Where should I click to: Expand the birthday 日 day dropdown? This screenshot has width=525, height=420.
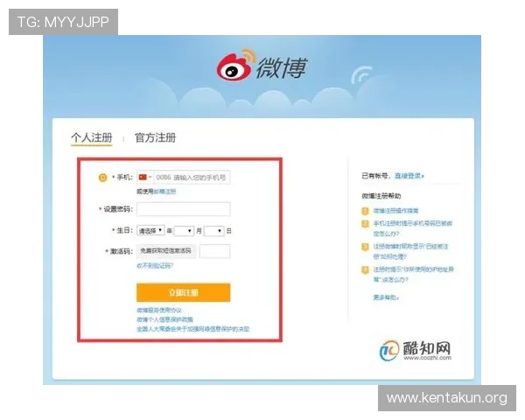(x=214, y=231)
